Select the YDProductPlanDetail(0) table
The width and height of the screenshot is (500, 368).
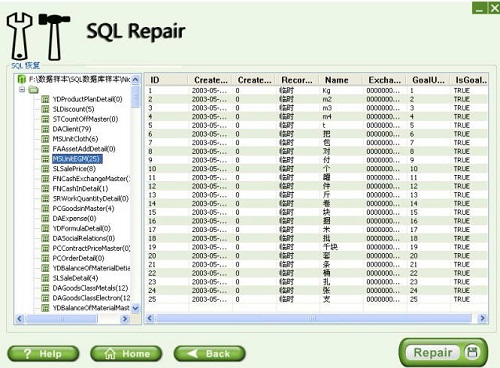click(x=87, y=99)
